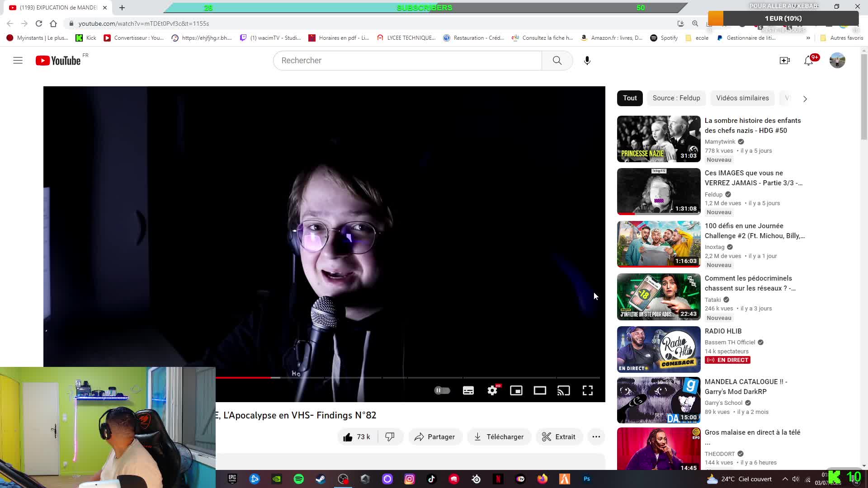Open the YouTube guide hamburger menu
The width and height of the screenshot is (868, 488).
(18, 61)
